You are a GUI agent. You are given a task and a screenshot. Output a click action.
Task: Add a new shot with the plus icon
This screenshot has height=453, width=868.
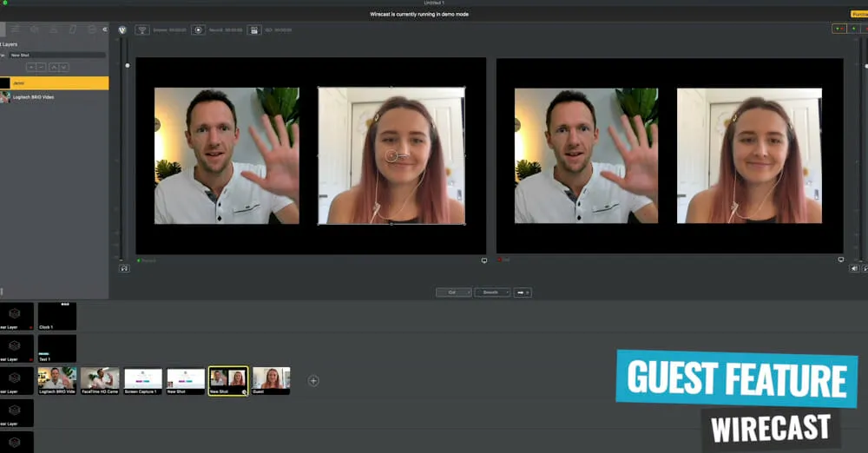click(313, 380)
